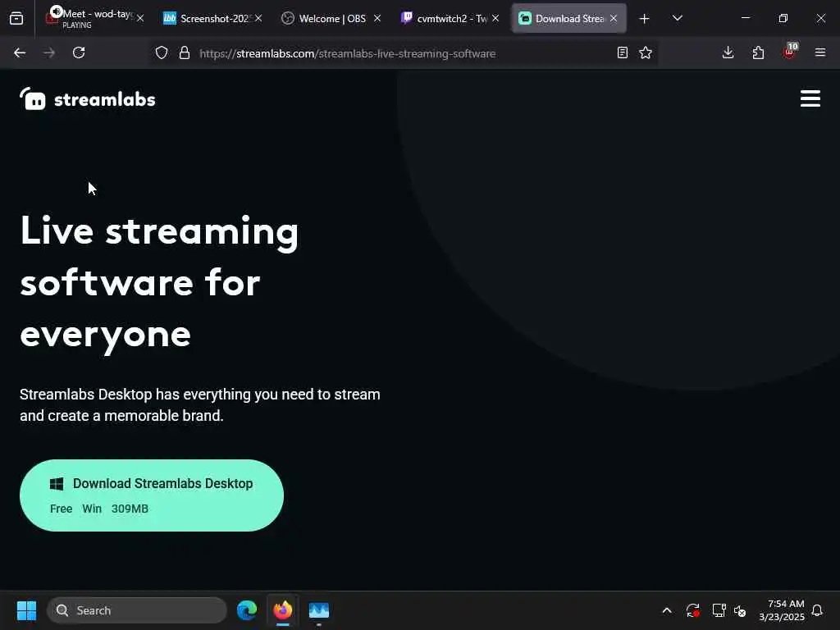Open the notifications bell

817,610
